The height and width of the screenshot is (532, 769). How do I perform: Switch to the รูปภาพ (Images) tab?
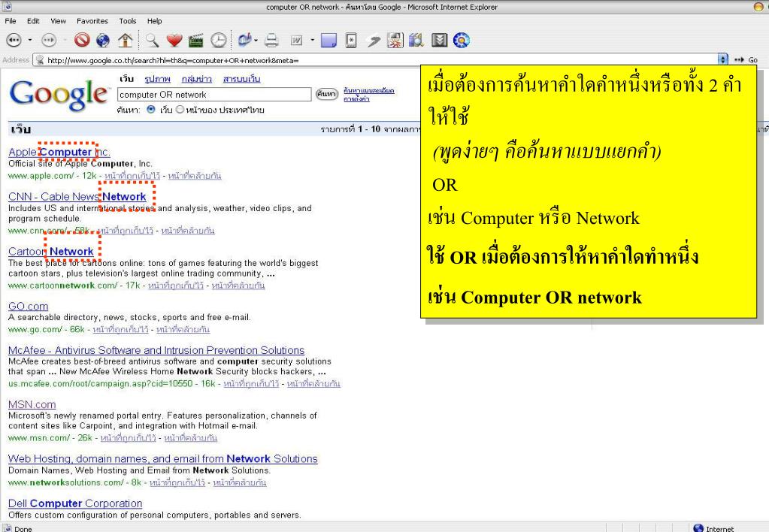click(157, 79)
